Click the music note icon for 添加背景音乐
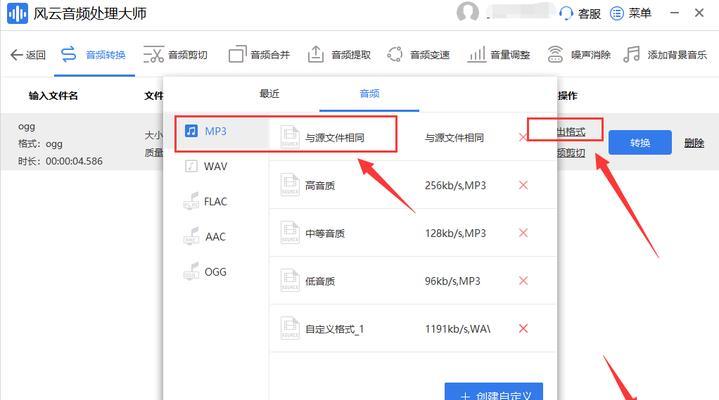 (631, 55)
